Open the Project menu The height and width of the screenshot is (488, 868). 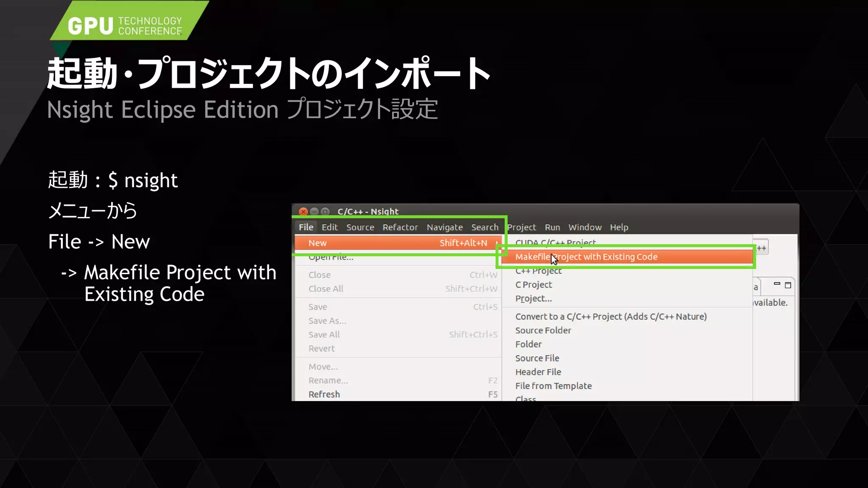tap(522, 227)
